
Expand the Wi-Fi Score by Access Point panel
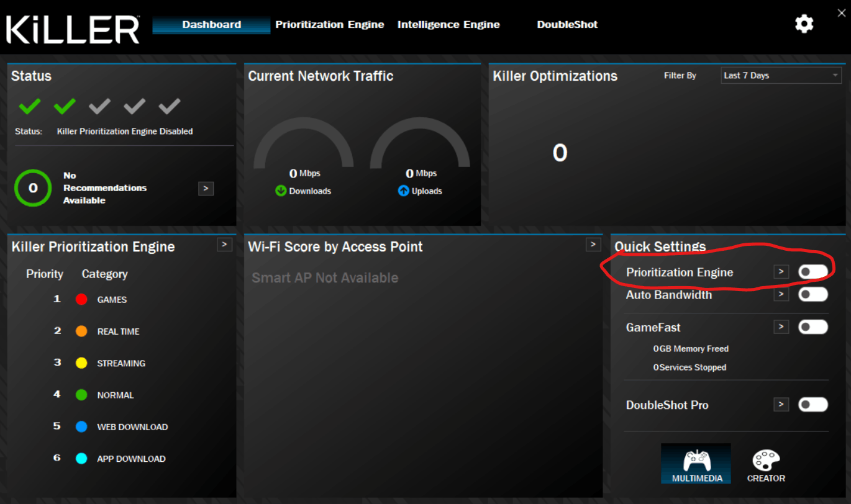click(593, 245)
